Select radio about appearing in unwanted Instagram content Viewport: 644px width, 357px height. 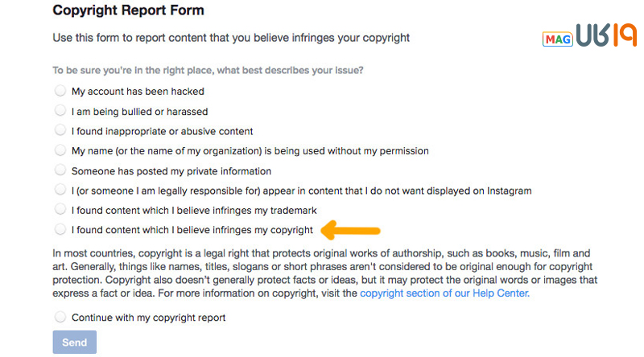60,190
